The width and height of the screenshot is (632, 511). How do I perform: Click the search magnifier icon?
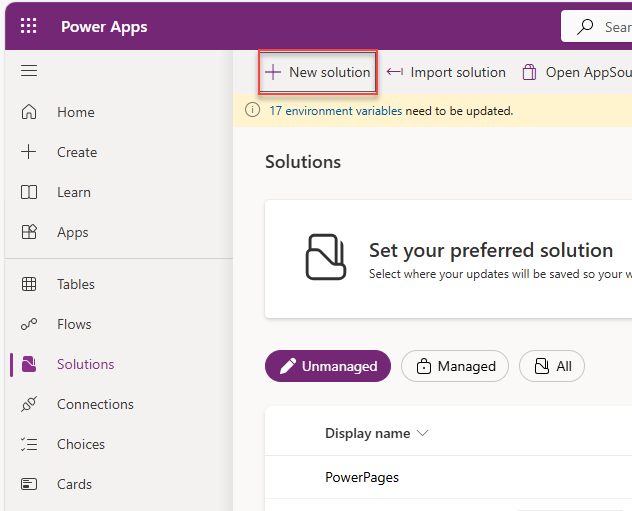[585, 27]
